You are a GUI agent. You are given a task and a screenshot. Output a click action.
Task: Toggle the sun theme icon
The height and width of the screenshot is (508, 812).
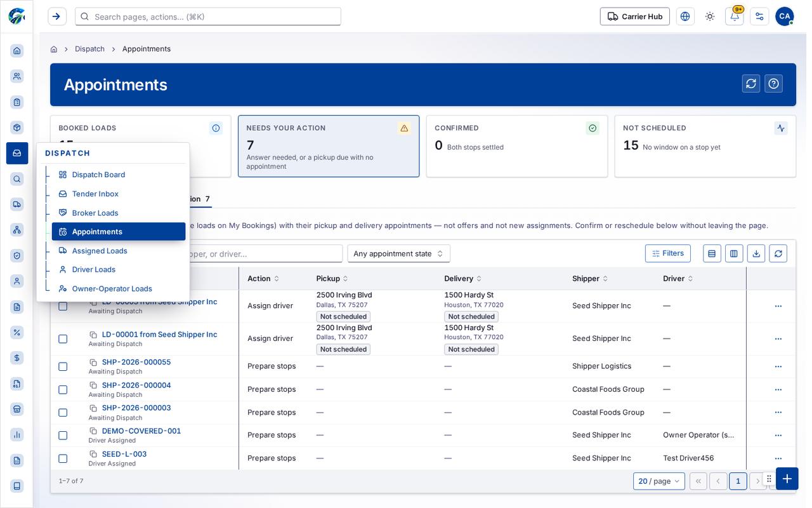pos(710,17)
